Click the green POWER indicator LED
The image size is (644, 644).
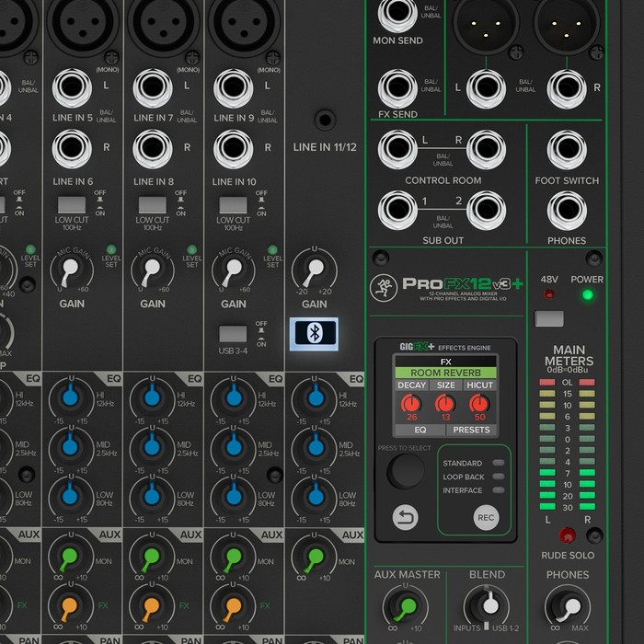click(x=588, y=294)
